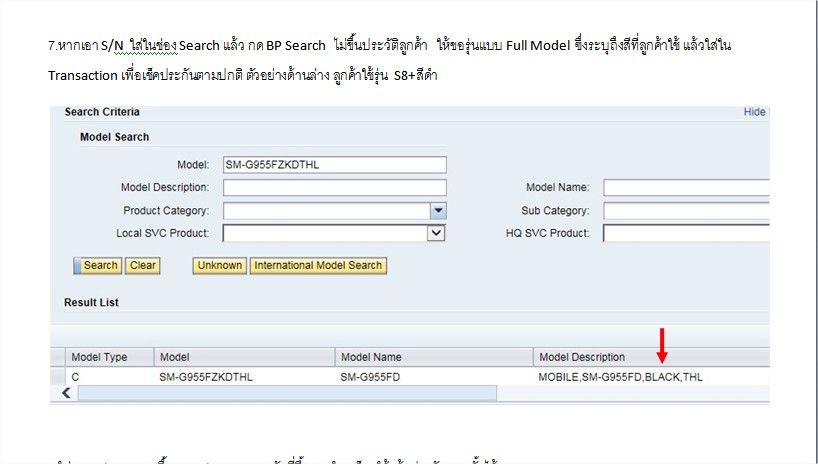Click the Clear button
This screenshot has width=818, height=464.
(x=142, y=266)
